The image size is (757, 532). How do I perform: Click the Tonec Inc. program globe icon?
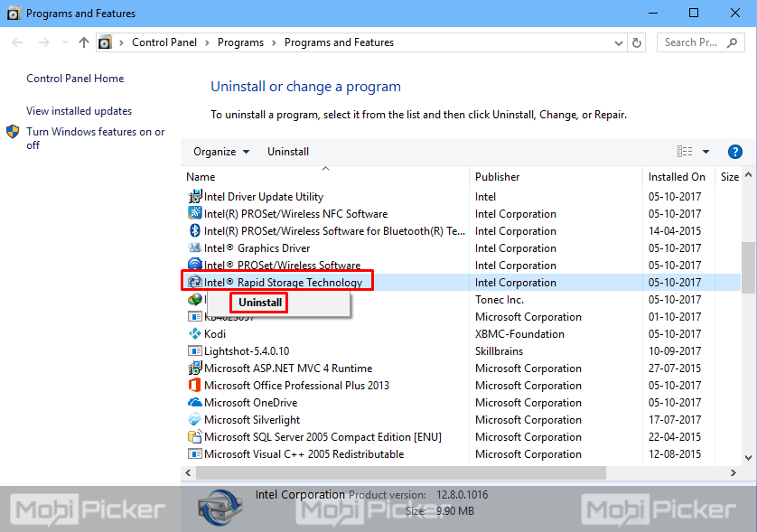(194, 299)
